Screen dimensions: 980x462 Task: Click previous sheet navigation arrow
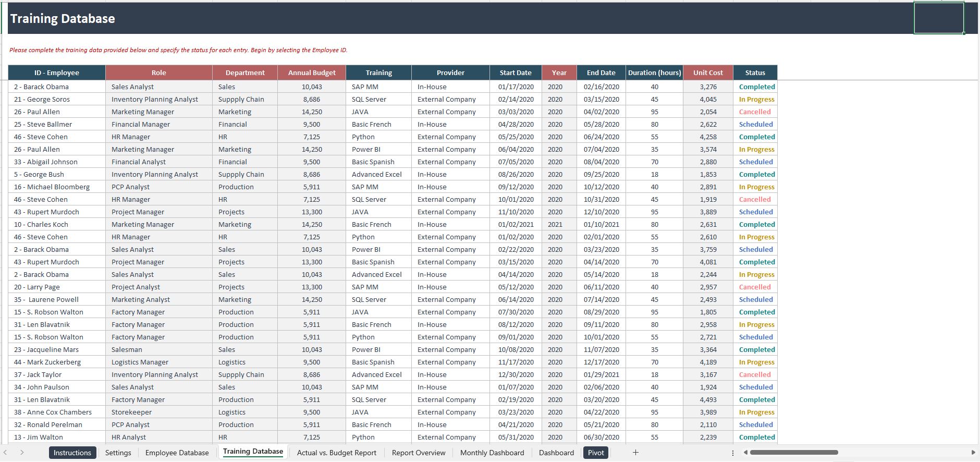(x=5, y=453)
